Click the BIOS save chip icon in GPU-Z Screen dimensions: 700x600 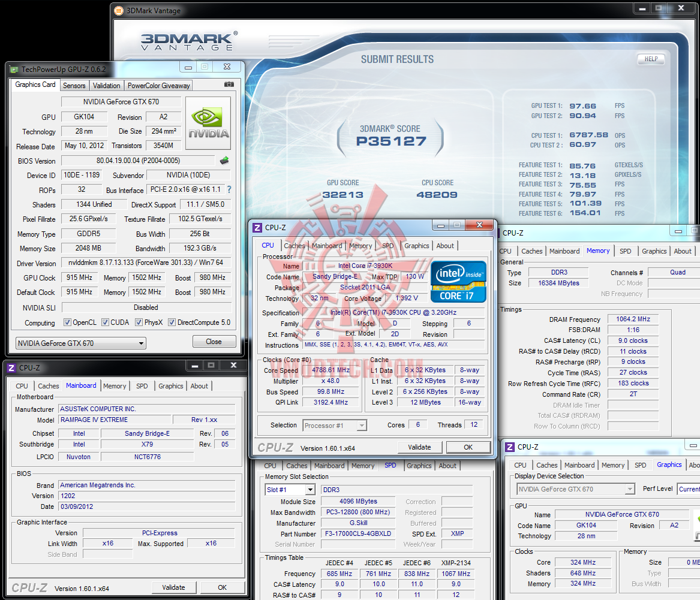[224, 161]
